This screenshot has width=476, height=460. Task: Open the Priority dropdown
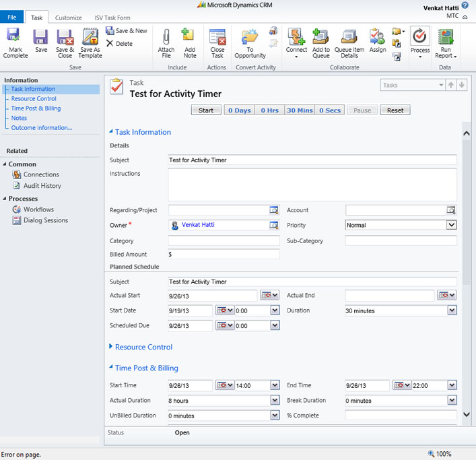coord(451,225)
